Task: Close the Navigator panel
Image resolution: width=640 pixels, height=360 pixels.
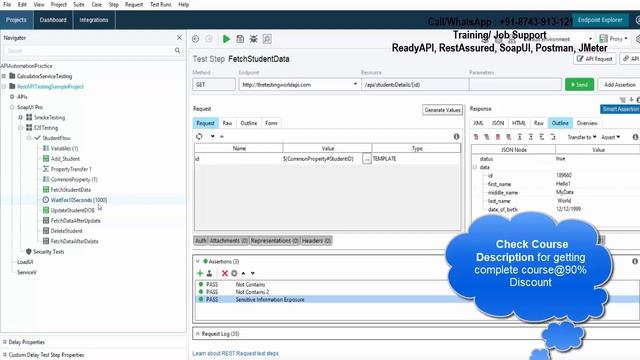Action: tap(179, 38)
